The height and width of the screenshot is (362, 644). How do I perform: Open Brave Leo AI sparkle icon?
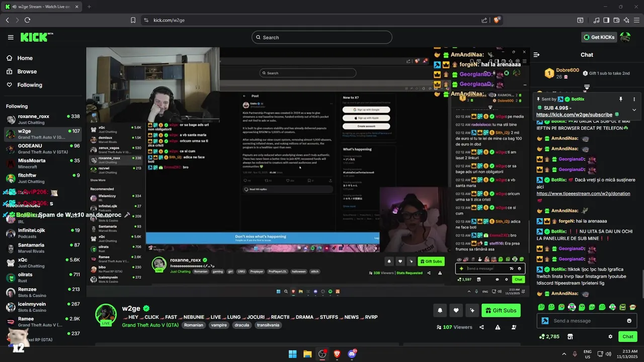click(626, 20)
